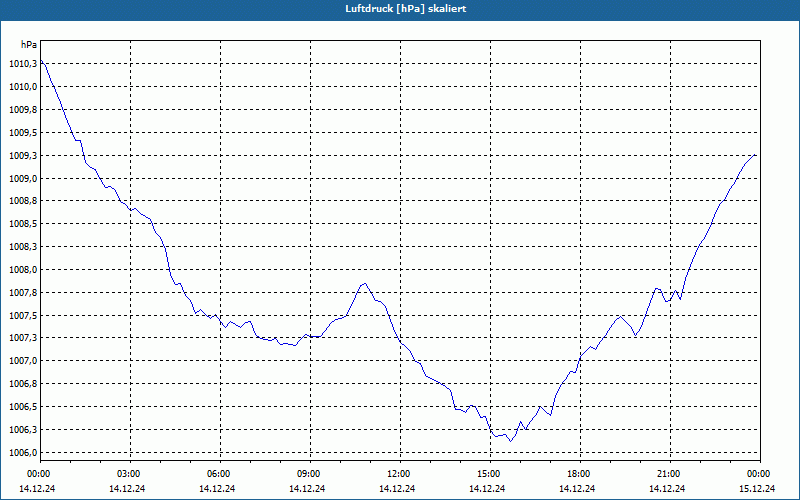The height and width of the screenshot is (500, 800).
Task: Click the 1009,0 y-axis value
Action: (23, 179)
